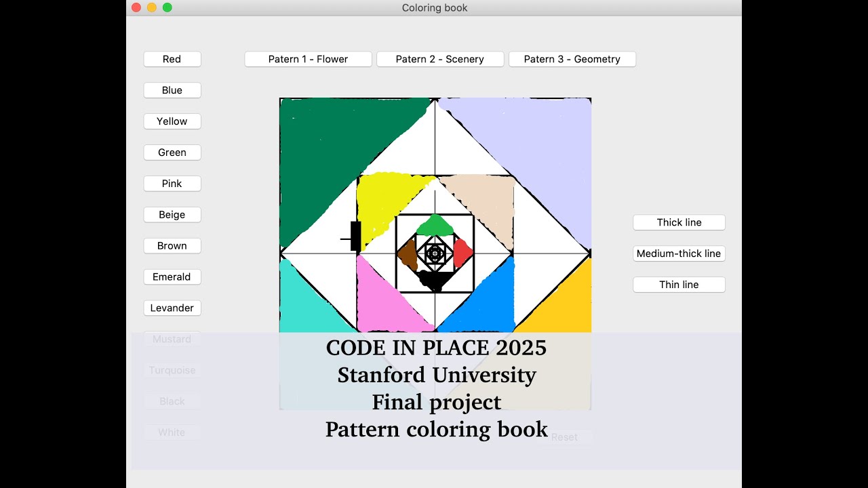The width and height of the screenshot is (868, 488).
Task: Load Patern 2 - Scenery
Action: (440, 59)
